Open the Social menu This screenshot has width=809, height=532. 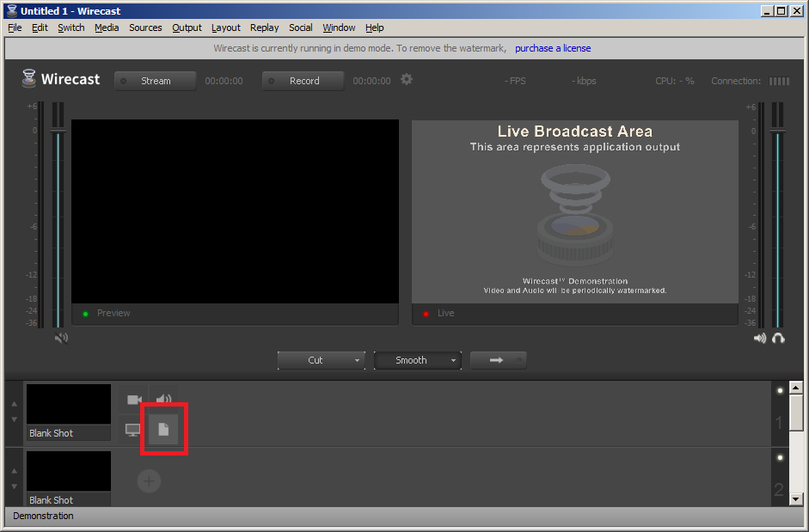tap(300, 28)
